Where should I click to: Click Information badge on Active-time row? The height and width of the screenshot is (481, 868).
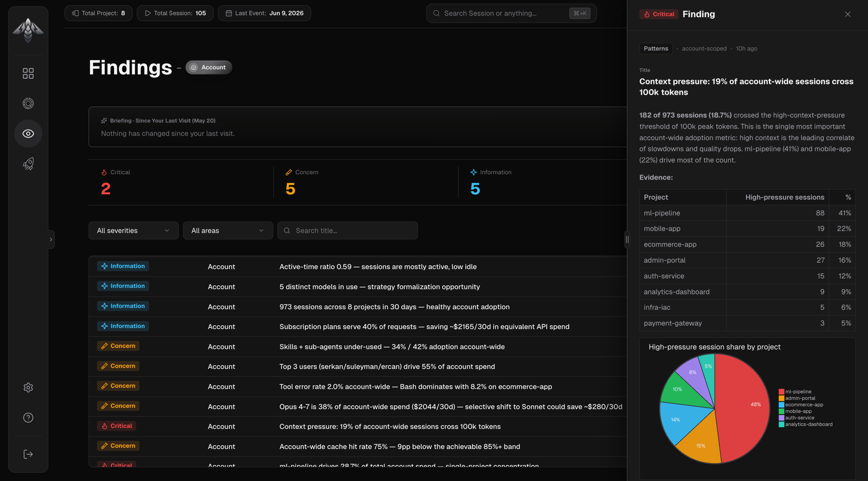pos(123,266)
